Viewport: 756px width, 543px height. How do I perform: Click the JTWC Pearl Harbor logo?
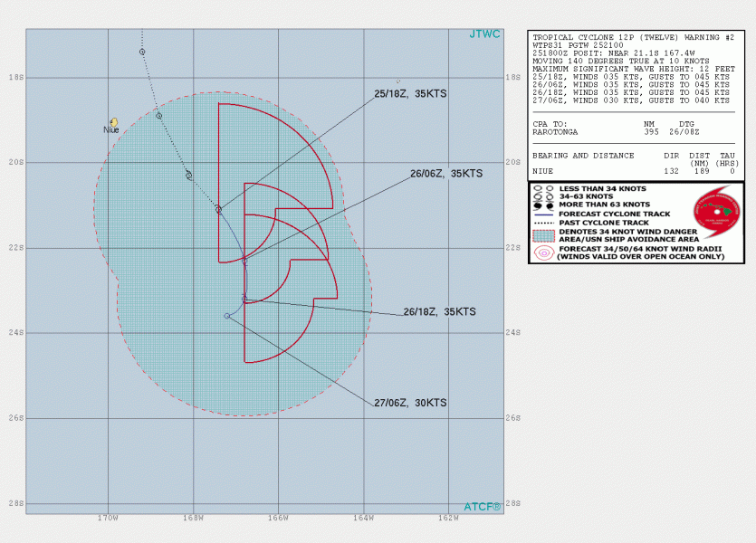716,212
